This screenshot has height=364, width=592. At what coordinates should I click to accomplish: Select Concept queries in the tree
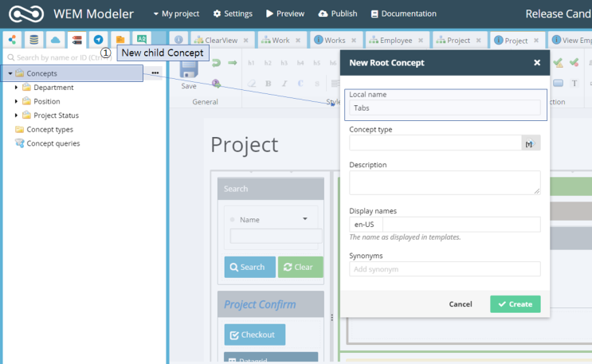53,143
